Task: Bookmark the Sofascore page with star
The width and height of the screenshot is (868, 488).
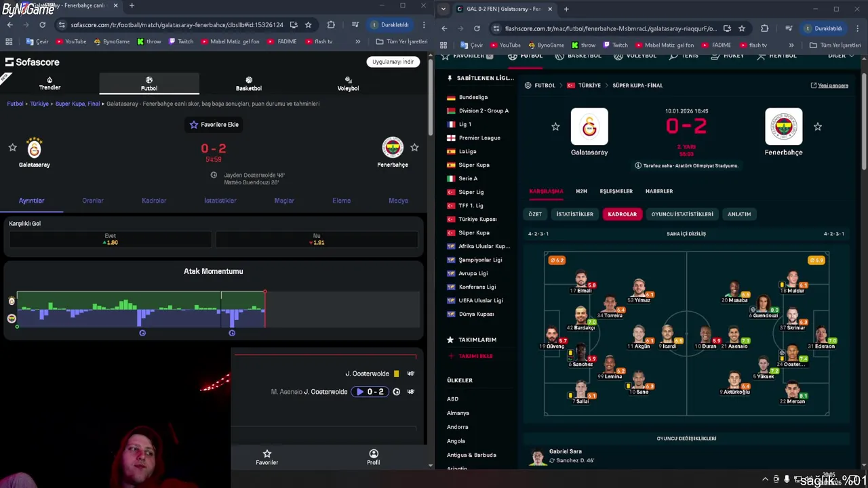Action: [x=308, y=25]
